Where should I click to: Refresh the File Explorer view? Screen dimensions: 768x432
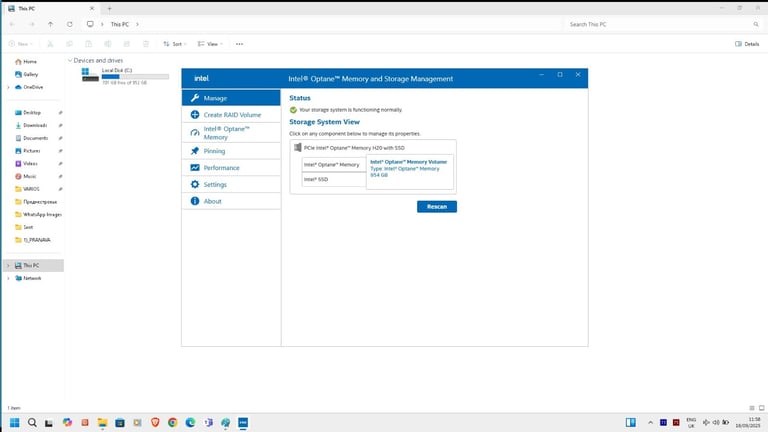click(x=70, y=24)
